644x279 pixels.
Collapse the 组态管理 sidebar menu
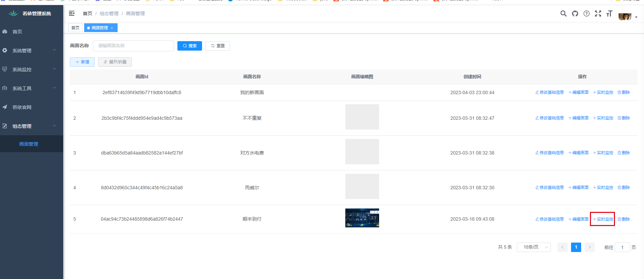pos(31,126)
